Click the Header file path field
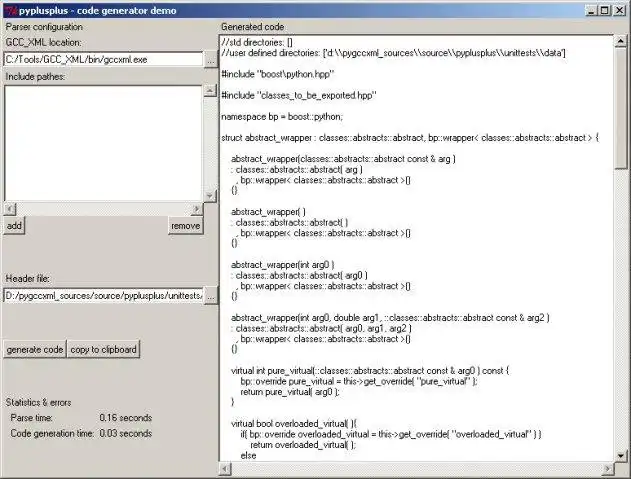Viewport: 631px width, 479px height. tap(103, 296)
